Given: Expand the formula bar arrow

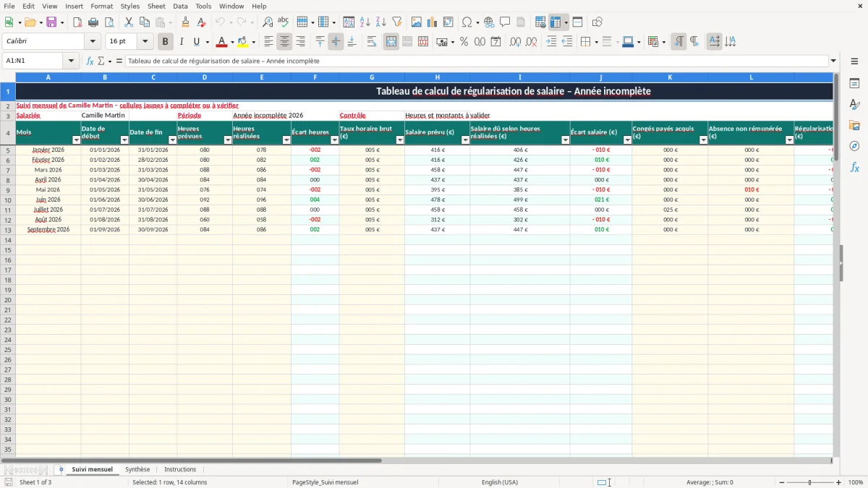Looking at the screenshot, I should (x=833, y=61).
